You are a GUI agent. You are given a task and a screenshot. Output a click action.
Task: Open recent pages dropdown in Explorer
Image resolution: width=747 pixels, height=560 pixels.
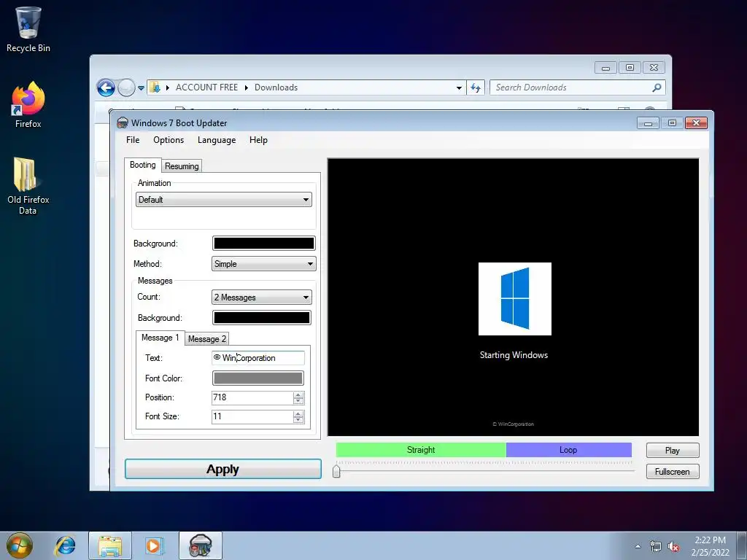(141, 88)
